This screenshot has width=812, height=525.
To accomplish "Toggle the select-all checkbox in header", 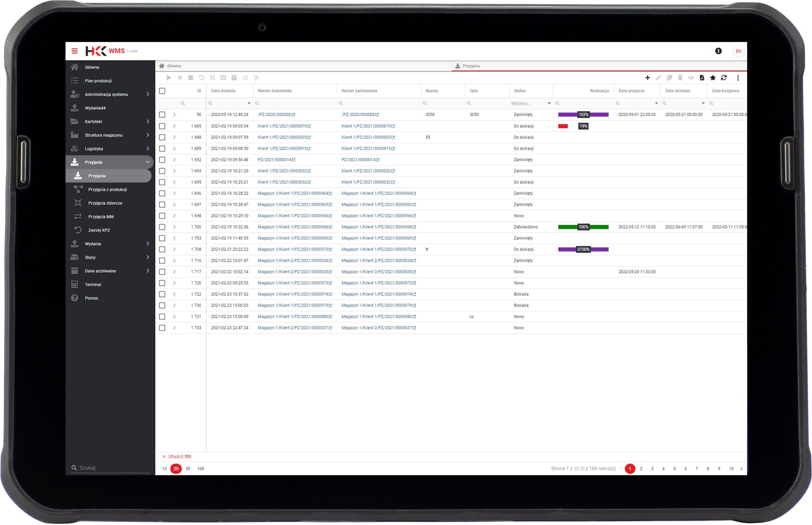I will (162, 91).
